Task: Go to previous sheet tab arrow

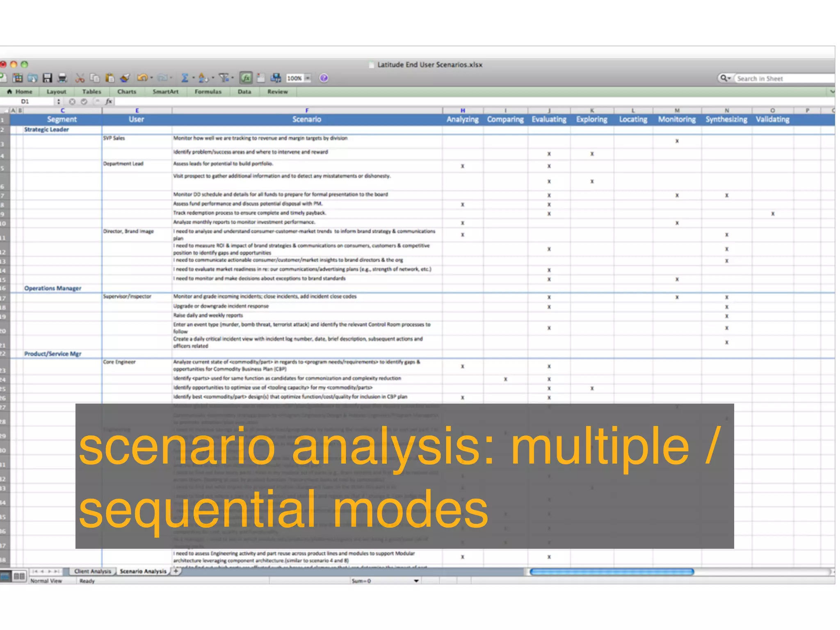Action: click(43, 571)
